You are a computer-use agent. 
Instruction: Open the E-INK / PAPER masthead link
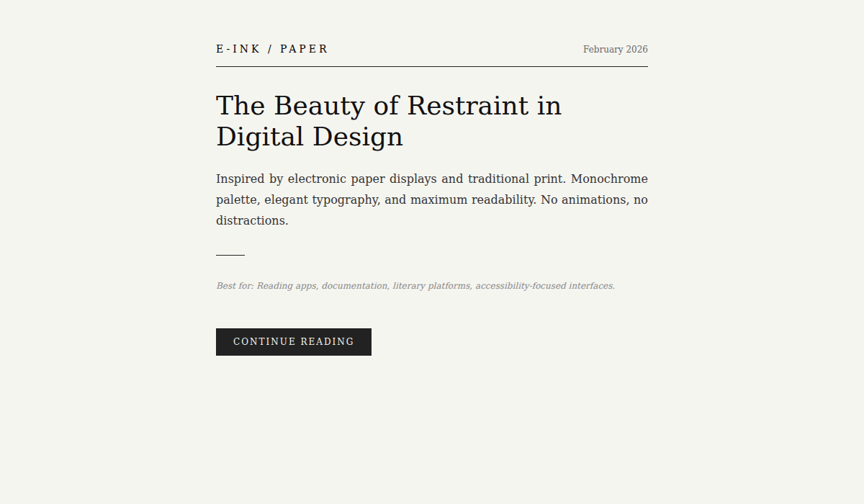(x=272, y=49)
